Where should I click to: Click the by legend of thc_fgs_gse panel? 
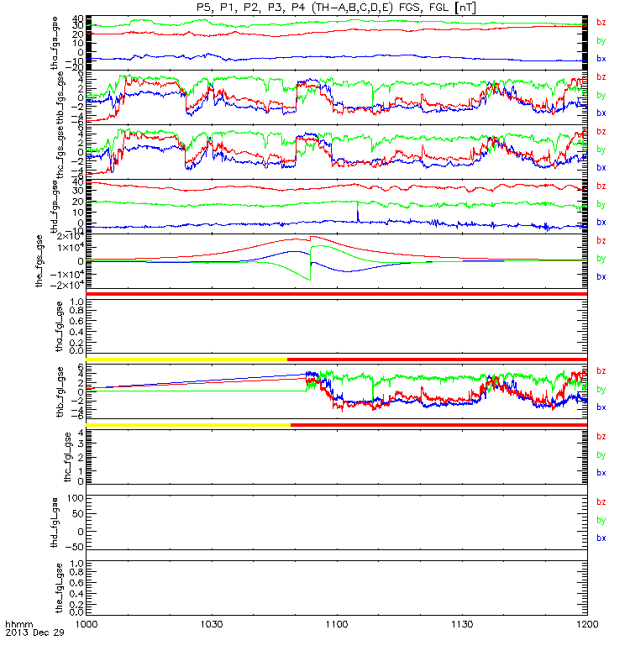(x=601, y=150)
